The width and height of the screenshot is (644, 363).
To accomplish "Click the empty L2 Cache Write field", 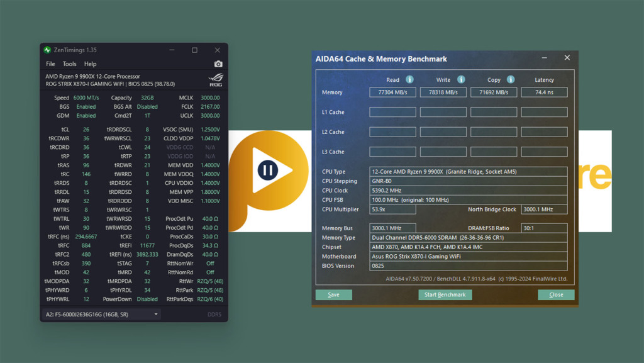I will pyautogui.click(x=443, y=132).
